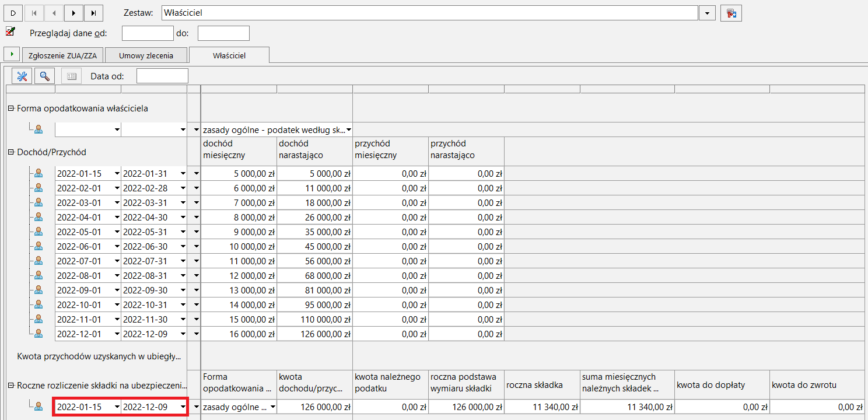The image size is (868, 420).
Task: Open the Zestaw dropdown list
Action: coord(707,13)
